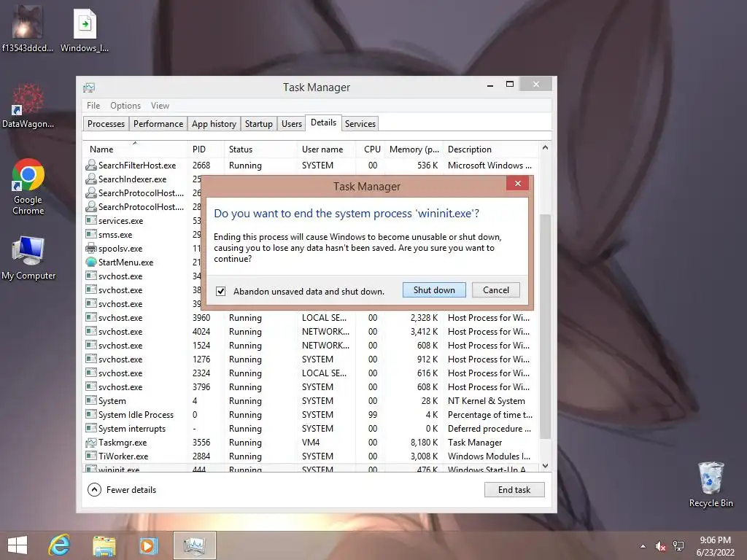Viewport: 747px width, 560px height.
Task: Click Task Manager title bar icon
Action: (x=89, y=87)
